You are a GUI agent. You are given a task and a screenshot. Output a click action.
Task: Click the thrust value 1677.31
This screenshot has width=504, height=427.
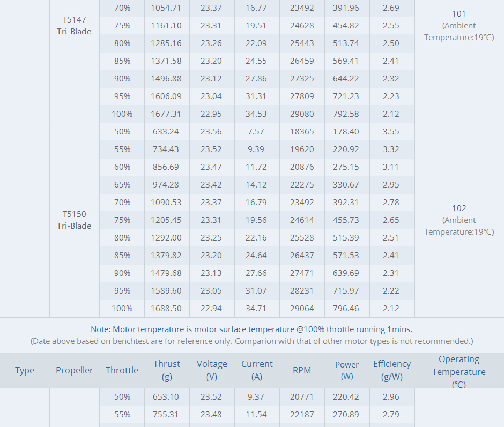166,114
